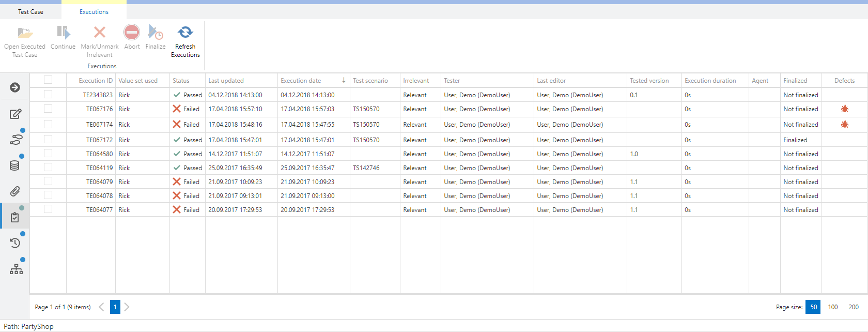Select checkbox for row TE067172
Image resolution: width=868 pixels, height=332 pixels.
[48, 139]
